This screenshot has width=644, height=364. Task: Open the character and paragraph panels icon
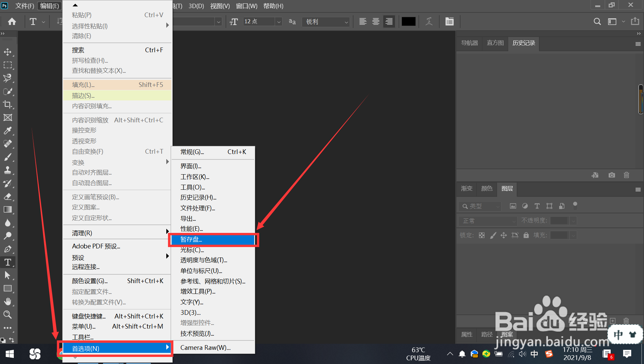449,22
